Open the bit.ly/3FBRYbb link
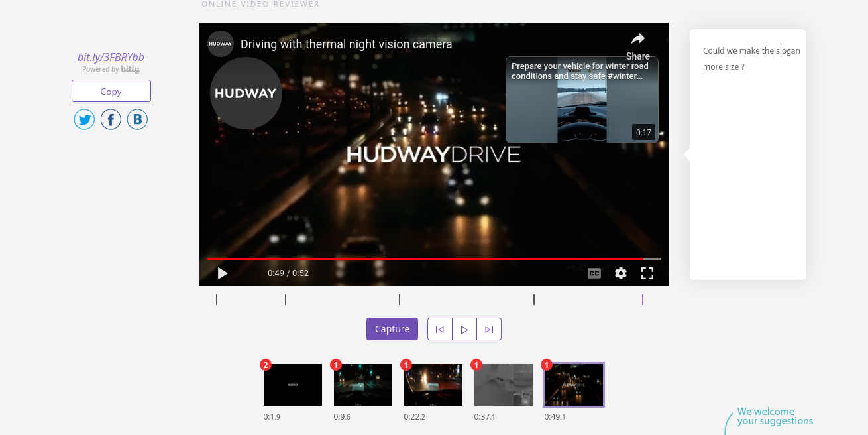The image size is (868, 435). tap(111, 57)
